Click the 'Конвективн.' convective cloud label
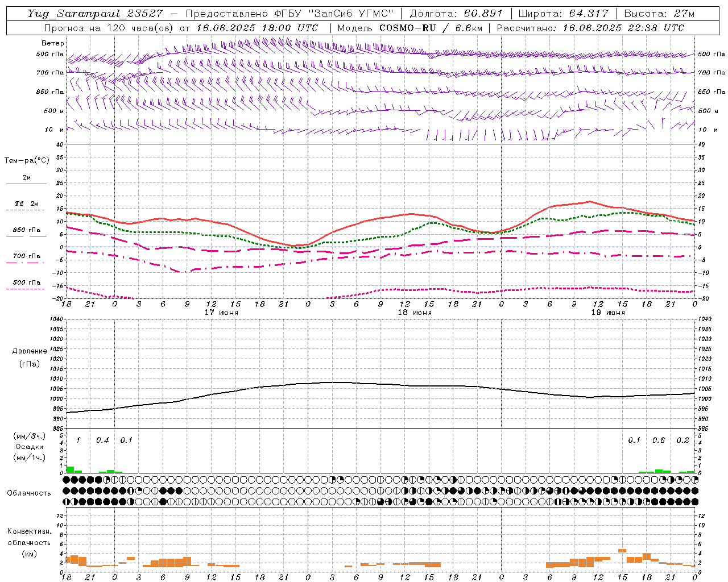728x582 pixels. [x=29, y=531]
